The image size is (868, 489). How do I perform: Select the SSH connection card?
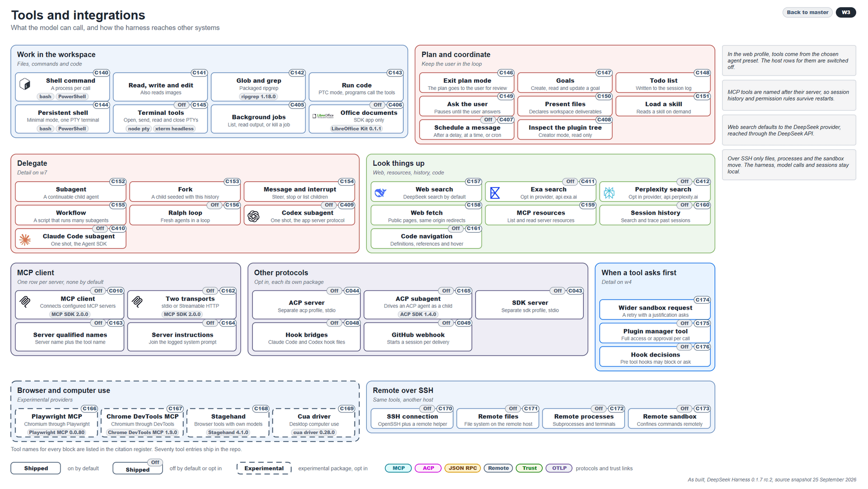(412, 419)
